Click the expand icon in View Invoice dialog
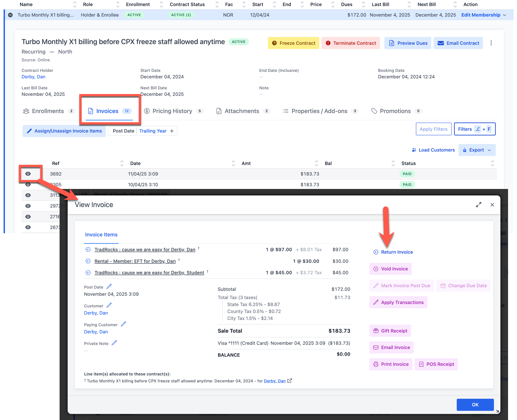 pyautogui.click(x=478, y=205)
